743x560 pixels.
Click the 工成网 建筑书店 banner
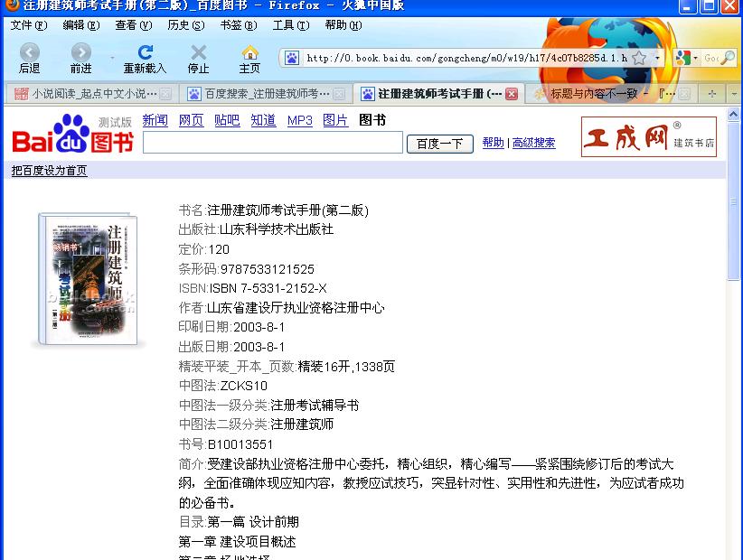click(x=649, y=136)
